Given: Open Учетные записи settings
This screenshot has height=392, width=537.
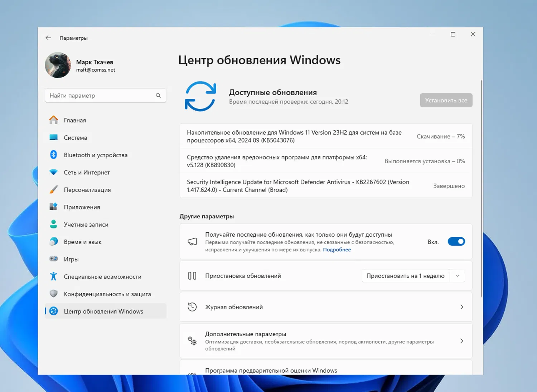Looking at the screenshot, I should pos(106,224).
